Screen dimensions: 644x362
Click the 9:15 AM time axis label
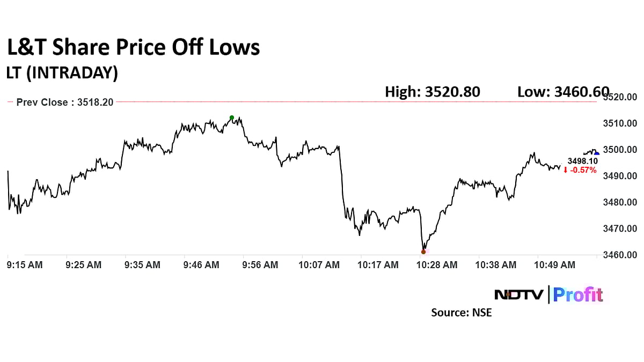(25, 264)
